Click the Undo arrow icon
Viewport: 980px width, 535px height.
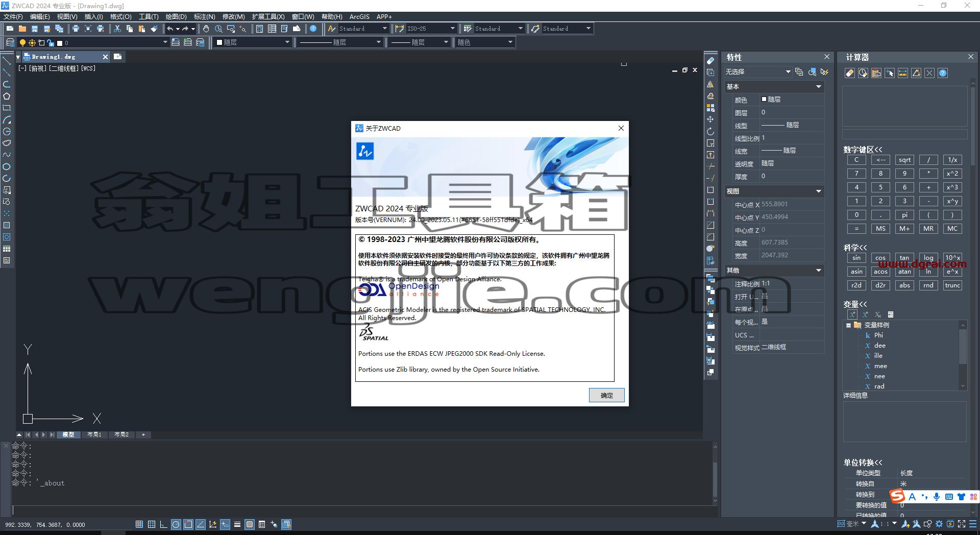[170, 29]
